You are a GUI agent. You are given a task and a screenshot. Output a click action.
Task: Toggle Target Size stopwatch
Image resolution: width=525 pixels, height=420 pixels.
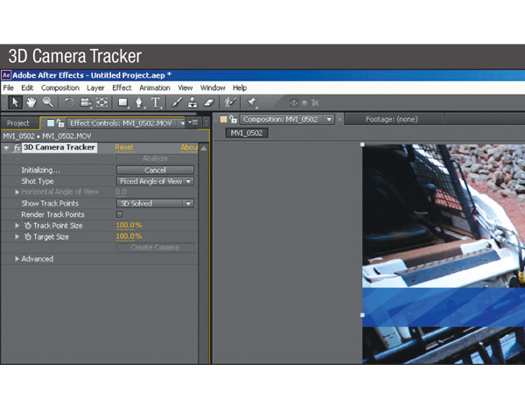(x=28, y=237)
